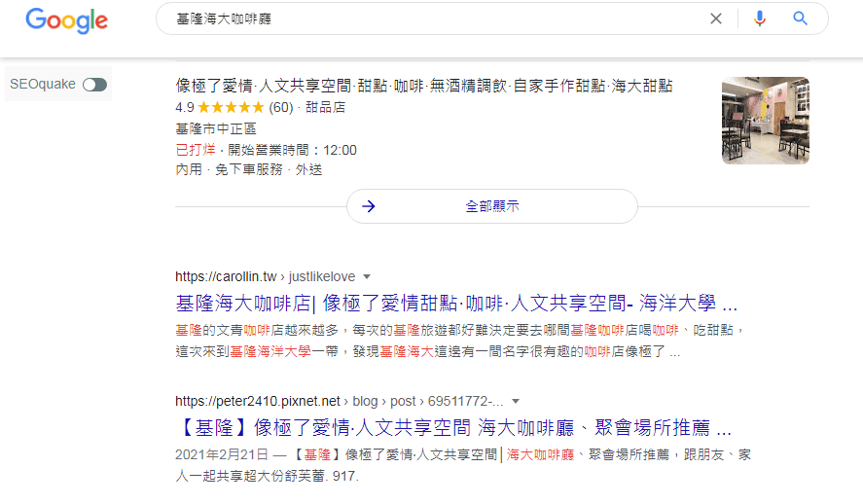Viewport: 863px width, 504px height.
Task: Click the Google logo
Action: coord(66,20)
